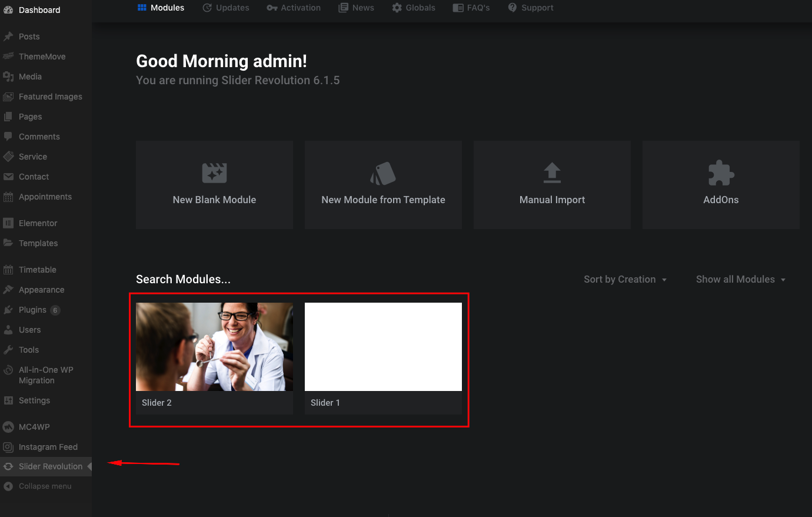Viewport: 812px width, 517px height.
Task: Click the upload arrow Manual Import icon
Action: pos(552,173)
